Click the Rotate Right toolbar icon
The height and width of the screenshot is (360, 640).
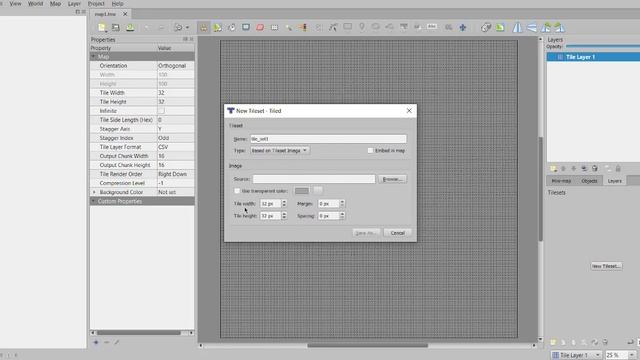pyautogui.click(x=560, y=27)
